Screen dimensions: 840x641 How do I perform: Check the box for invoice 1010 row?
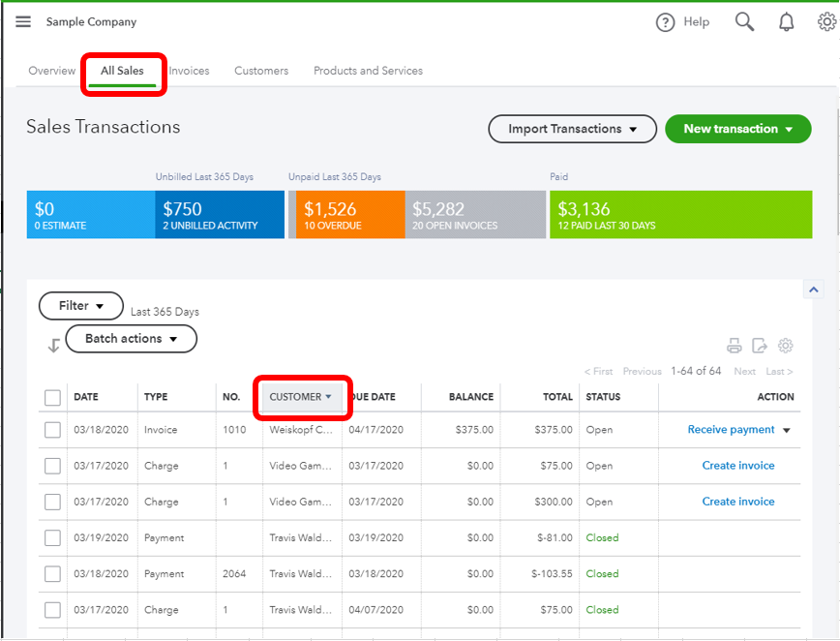(x=52, y=430)
